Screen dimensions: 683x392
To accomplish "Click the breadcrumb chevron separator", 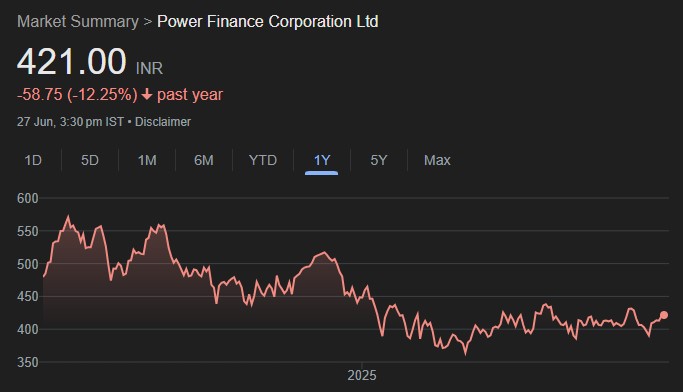I will (x=148, y=22).
